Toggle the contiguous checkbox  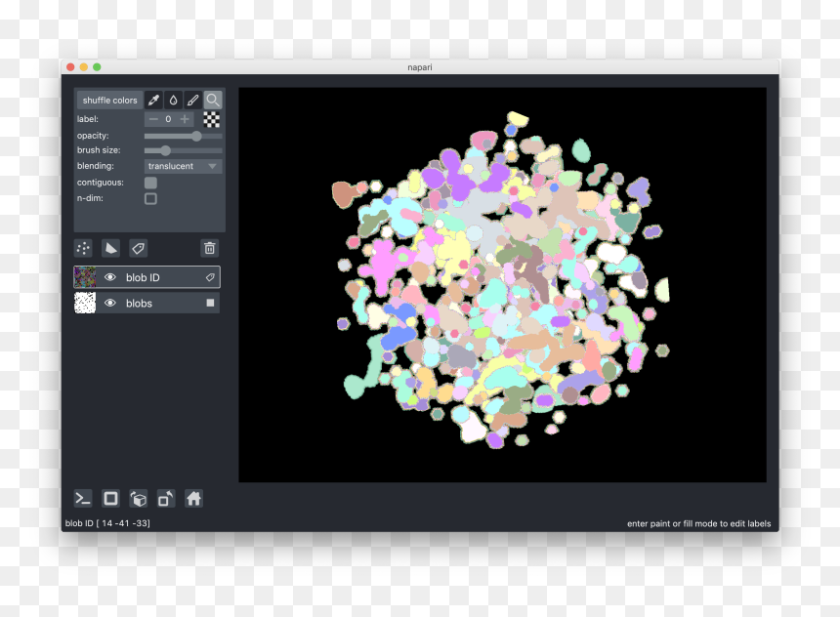150,183
